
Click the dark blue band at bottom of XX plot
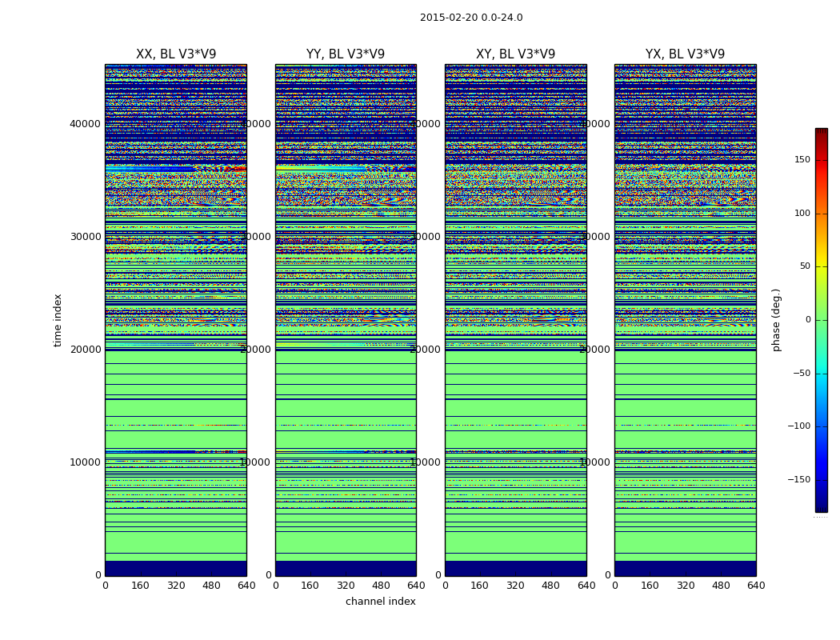(176, 568)
